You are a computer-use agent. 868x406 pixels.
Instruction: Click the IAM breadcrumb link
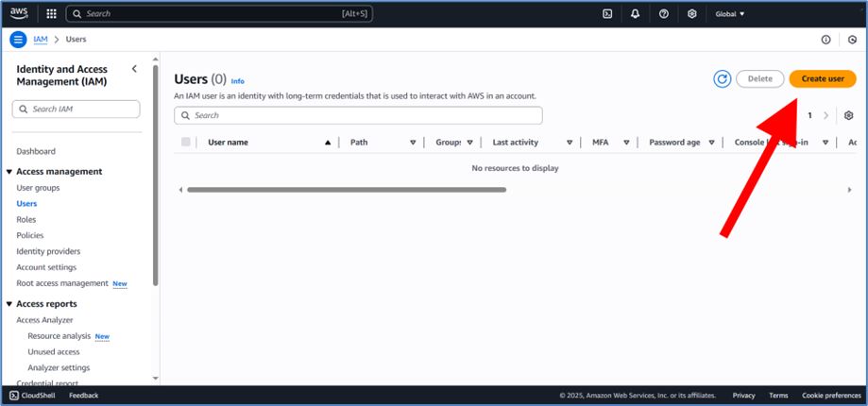(x=41, y=40)
